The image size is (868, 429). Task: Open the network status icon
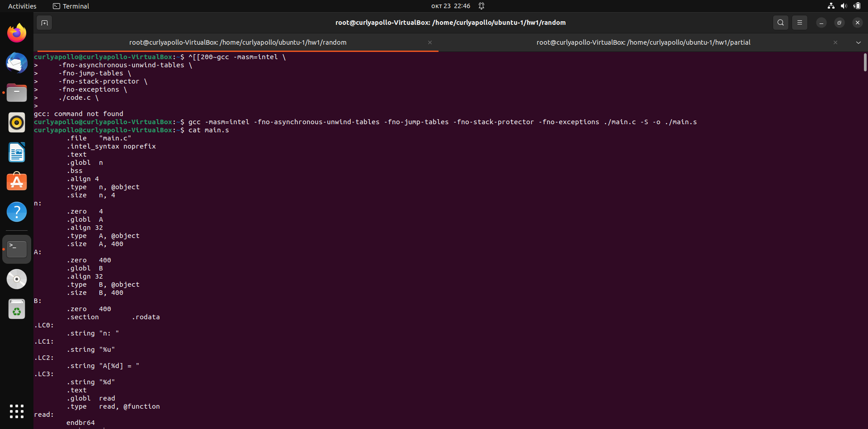[831, 6]
